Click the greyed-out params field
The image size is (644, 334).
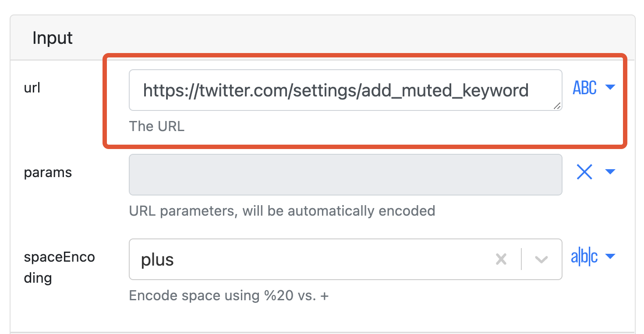(x=345, y=174)
